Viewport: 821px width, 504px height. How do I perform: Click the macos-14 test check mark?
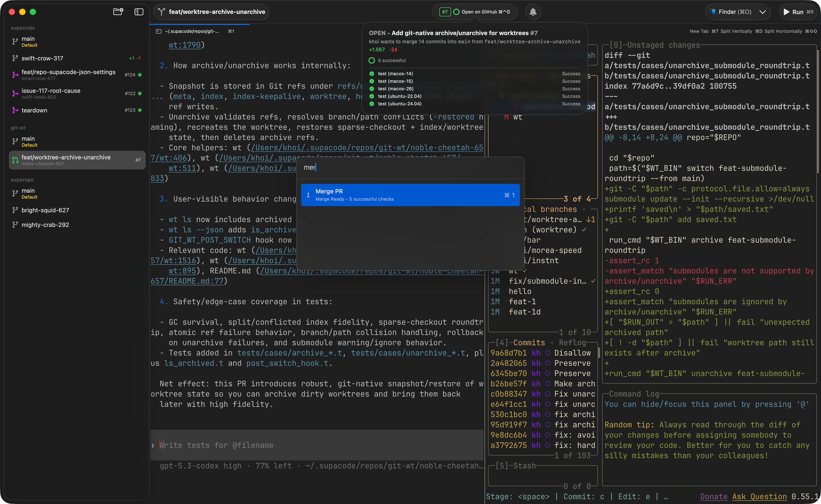click(x=372, y=74)
